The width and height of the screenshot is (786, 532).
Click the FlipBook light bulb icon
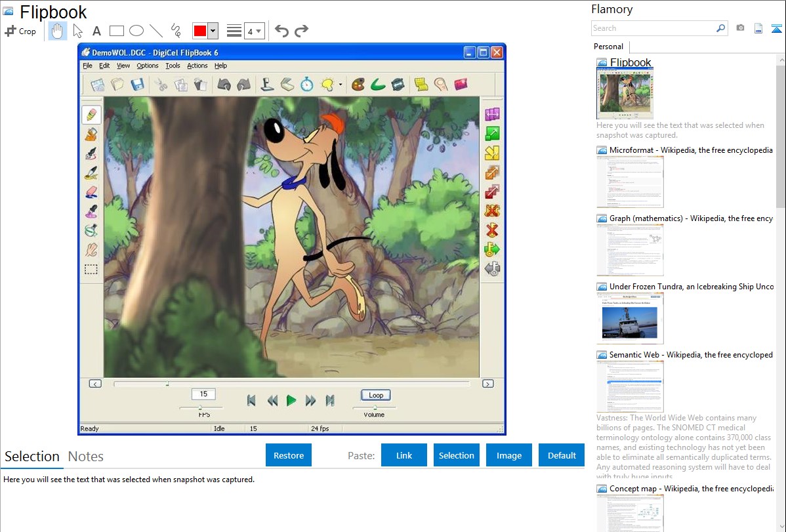pos(327,84)
